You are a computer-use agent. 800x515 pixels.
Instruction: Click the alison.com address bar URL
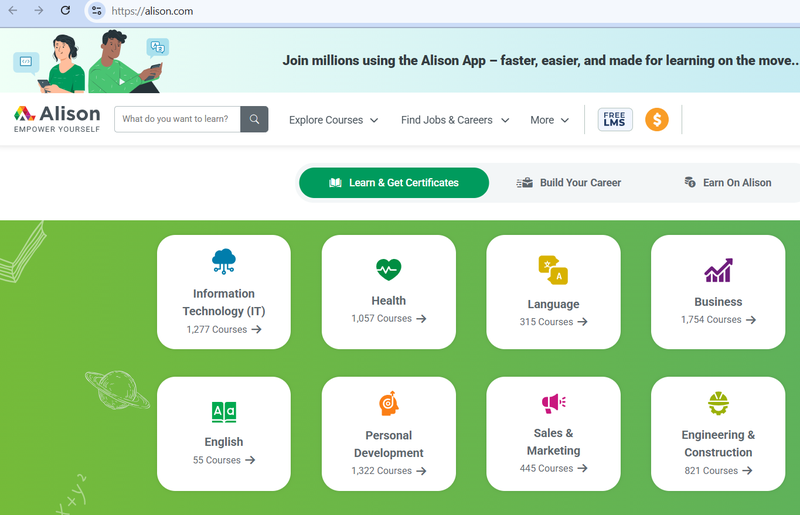coord(152,11)
